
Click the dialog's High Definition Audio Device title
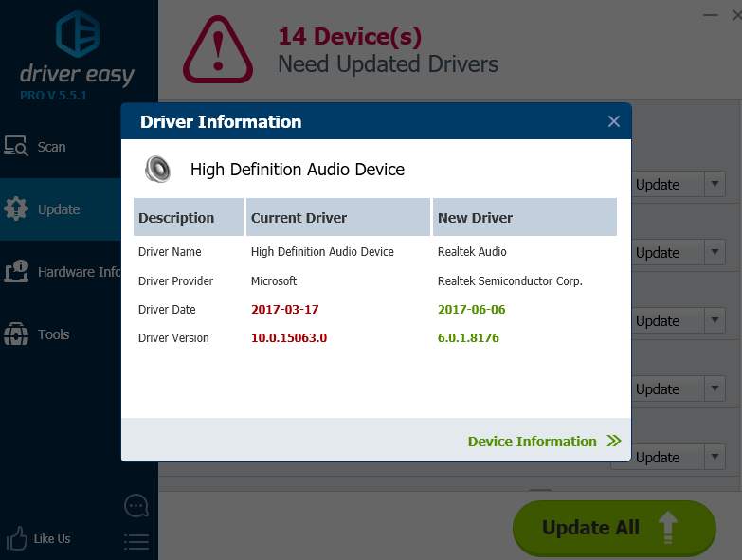(x=298, y=170)
